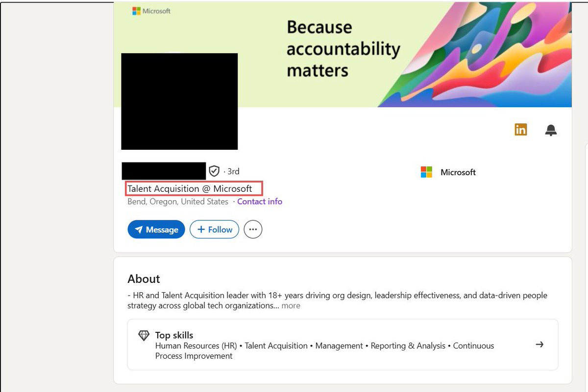The image size is (588, 392).
Task: Open the Contact info link
Action: 260,202
